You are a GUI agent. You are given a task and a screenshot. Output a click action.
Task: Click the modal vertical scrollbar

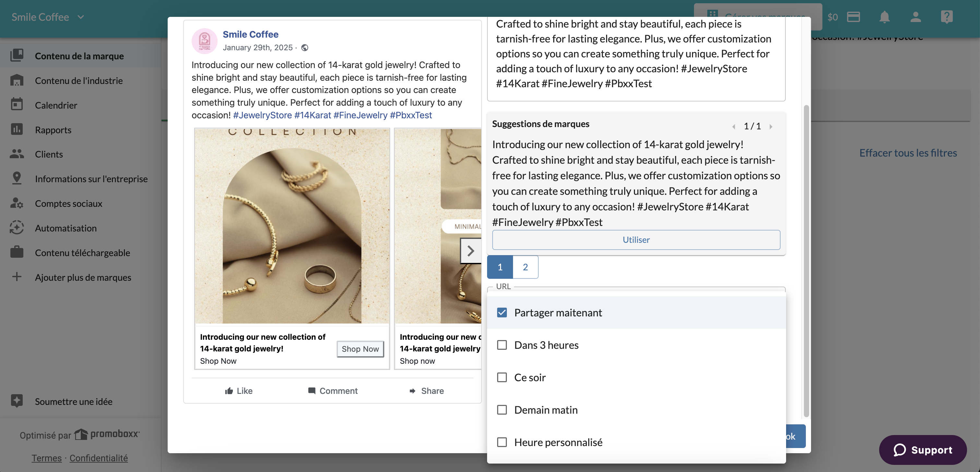(x=806, y=261)
